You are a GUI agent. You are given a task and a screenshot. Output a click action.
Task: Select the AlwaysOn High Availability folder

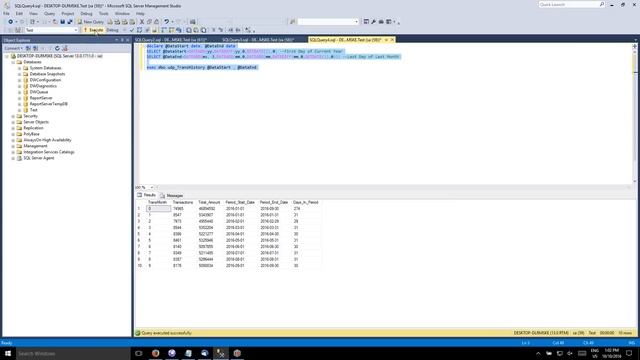[47, 140]
